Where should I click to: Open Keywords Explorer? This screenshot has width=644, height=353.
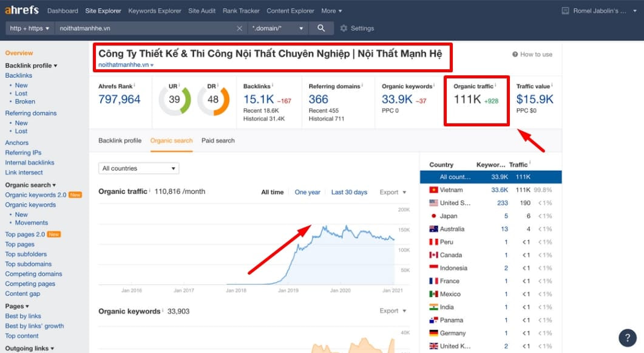coord(154,11)
